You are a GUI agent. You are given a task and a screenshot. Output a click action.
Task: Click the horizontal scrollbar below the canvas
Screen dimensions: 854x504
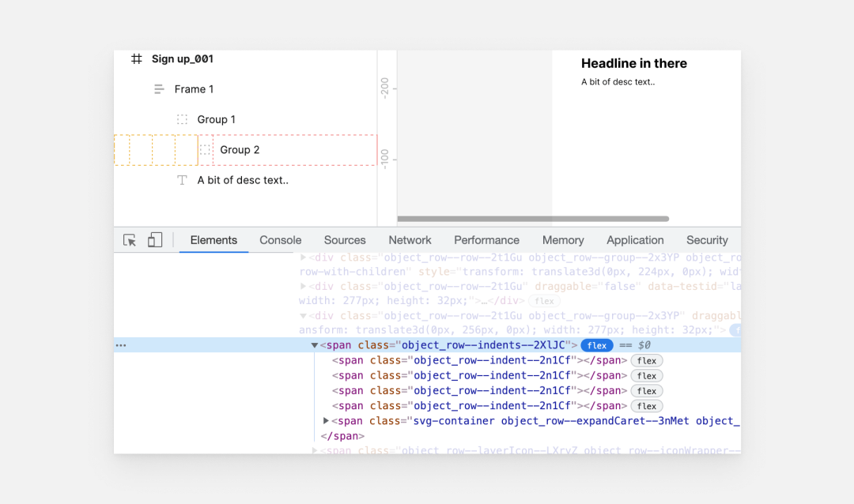533,219
